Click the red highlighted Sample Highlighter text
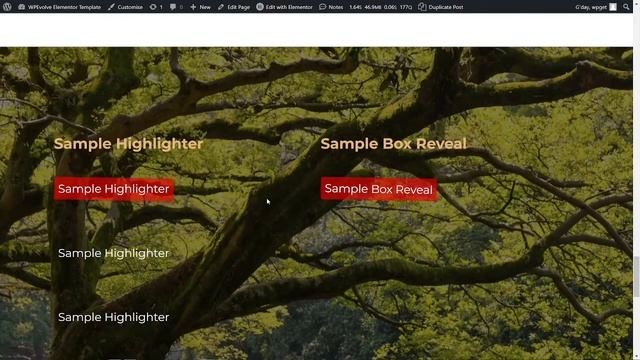 click(x=114, y=189)
